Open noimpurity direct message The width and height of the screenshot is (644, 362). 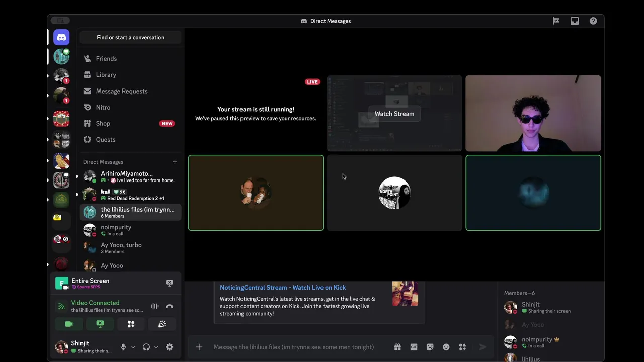coord(130,230)
